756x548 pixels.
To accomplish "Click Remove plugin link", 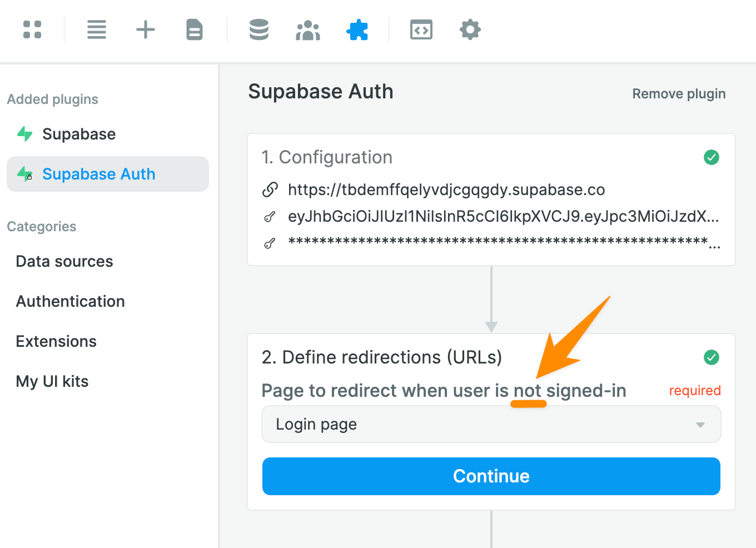I will (x=679, y=94).
